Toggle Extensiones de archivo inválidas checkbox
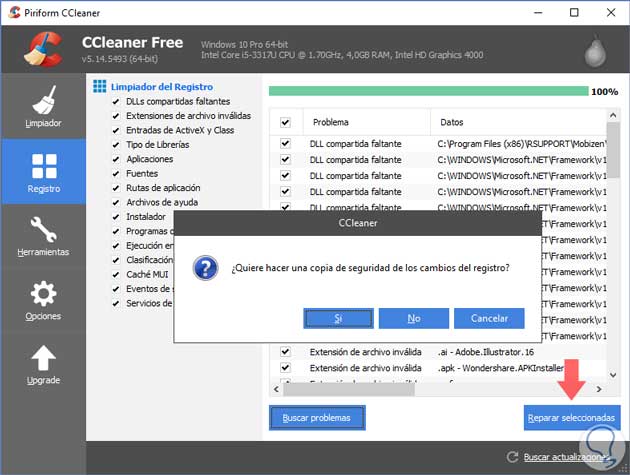Screen dimensions: 630x475 point(116,116)
